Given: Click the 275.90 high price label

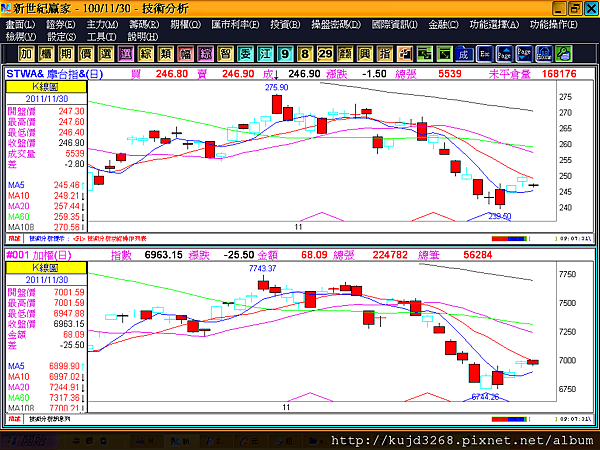Looking at the screenshot, I should (x=276, y=88).
